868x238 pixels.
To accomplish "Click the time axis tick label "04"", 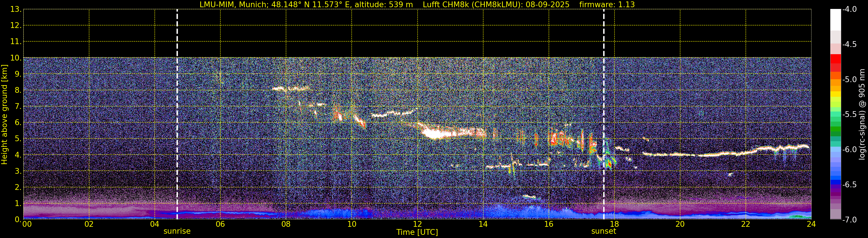I will 155,224.
